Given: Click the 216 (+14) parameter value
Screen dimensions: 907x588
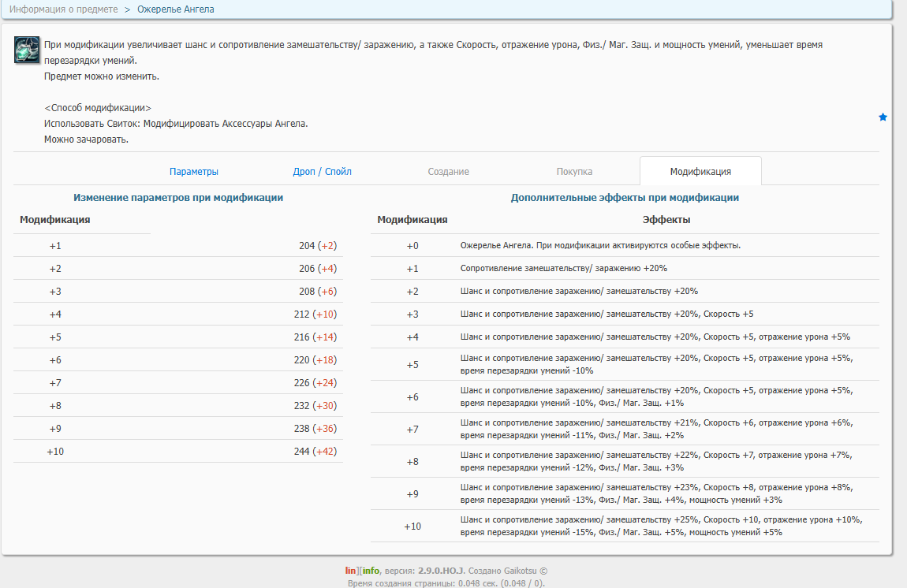Looking at the screenshot, I should 315,337.
